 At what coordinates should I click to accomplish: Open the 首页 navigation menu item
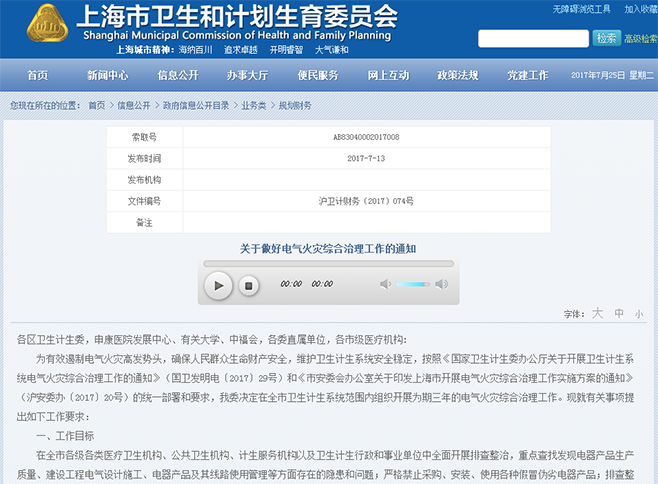(x=37, y=75)
